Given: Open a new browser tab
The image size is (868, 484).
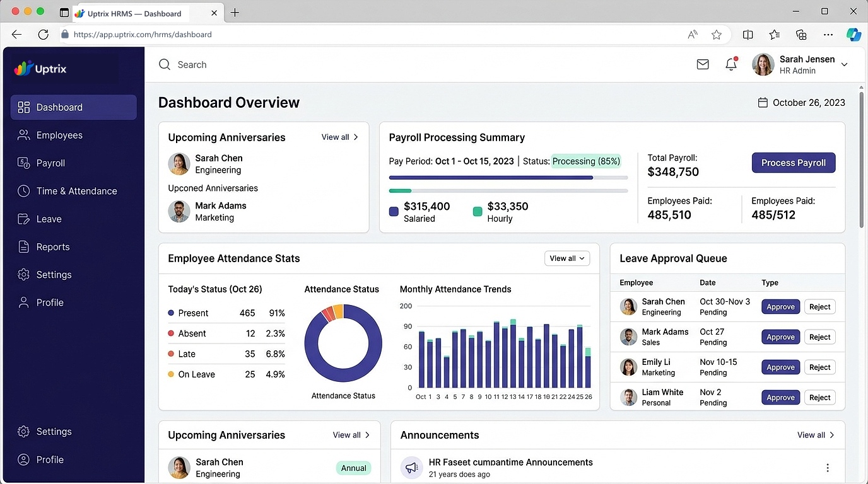Looking at the screenshot, I should (235, 13).
